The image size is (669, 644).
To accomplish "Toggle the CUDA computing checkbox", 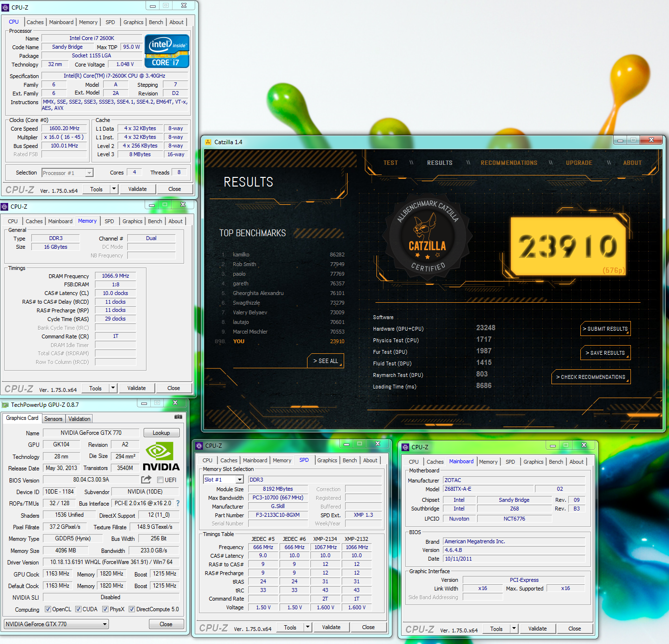I will pyautogui.click(x=78, y=609).
